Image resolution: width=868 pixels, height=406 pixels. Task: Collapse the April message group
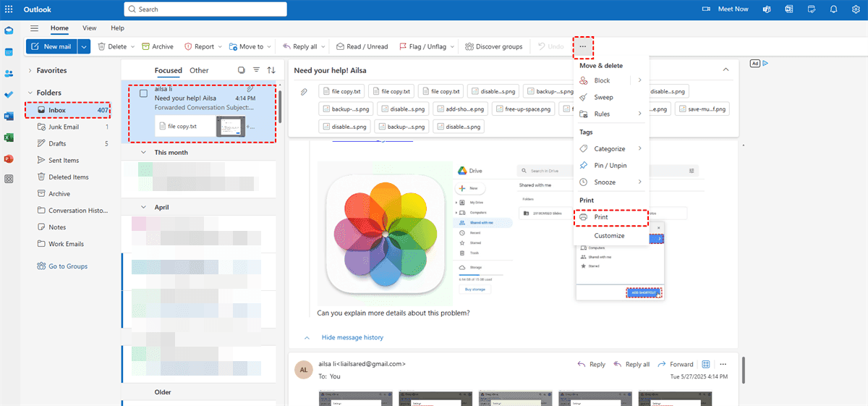[143, 207]
